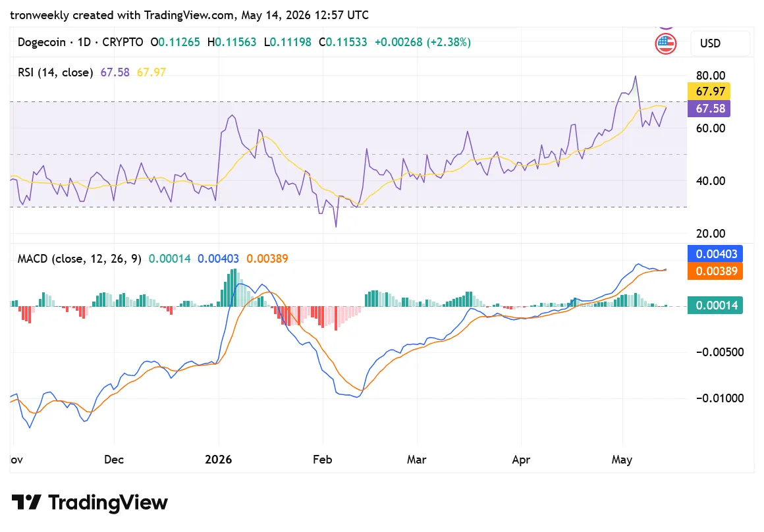Open the USD currency selector

coord(720,43)
